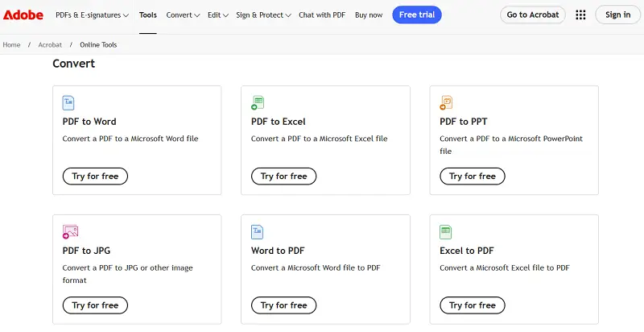Viewport: 644px width, 332px height.
Task: Select the Tools tab
Action: (x=148, y=15)
